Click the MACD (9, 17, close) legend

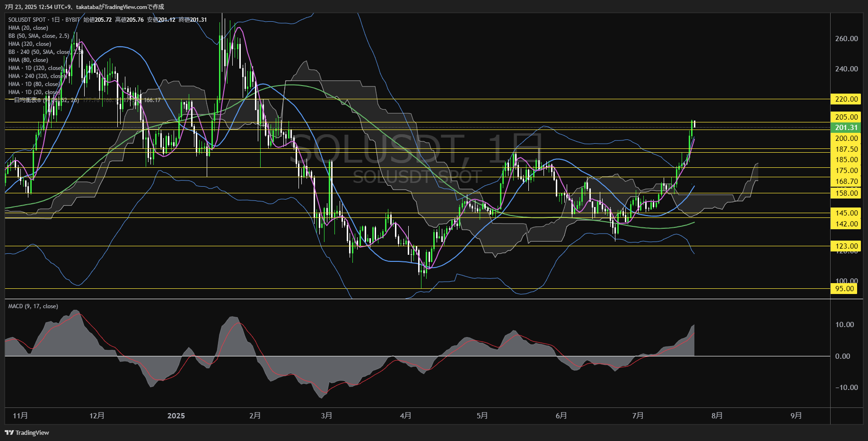[x=33, y=306]
